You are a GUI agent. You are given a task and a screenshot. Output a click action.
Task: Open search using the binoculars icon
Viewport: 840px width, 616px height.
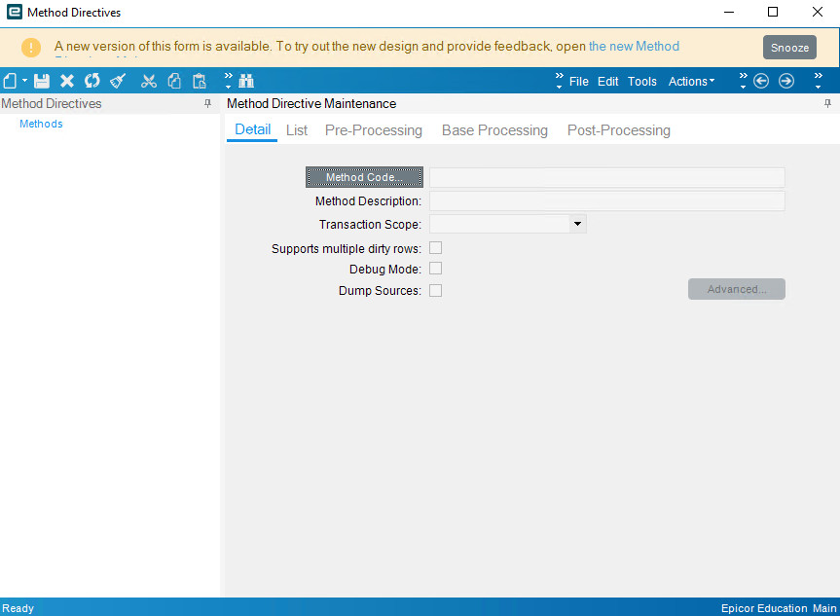(x=246, y=81)
